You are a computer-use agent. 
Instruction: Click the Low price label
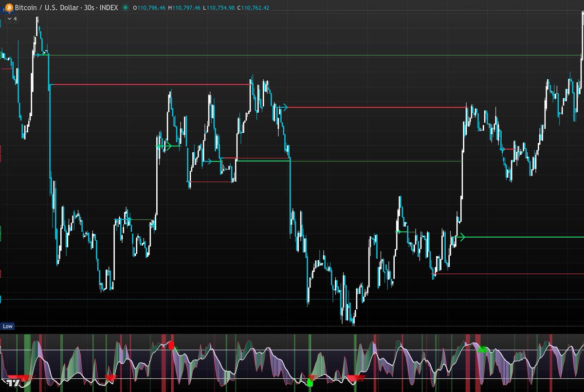coord(7,326)
